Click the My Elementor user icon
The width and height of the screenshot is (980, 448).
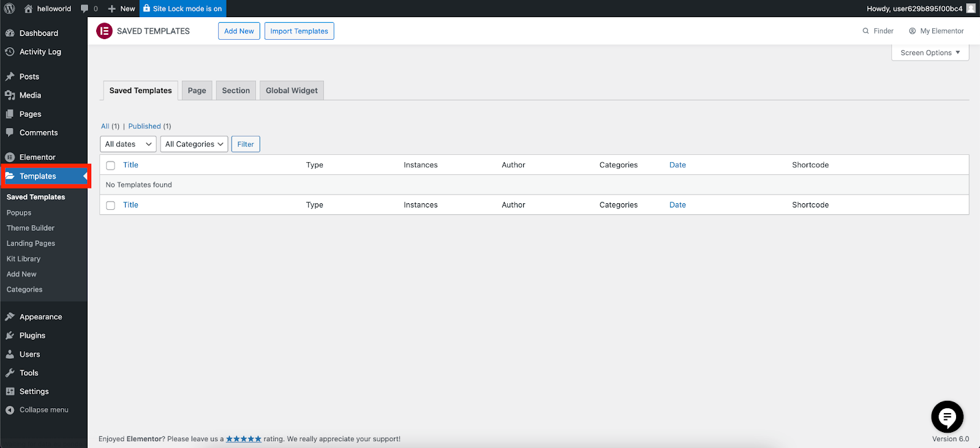pyautogui.click(x=912, y=31)
